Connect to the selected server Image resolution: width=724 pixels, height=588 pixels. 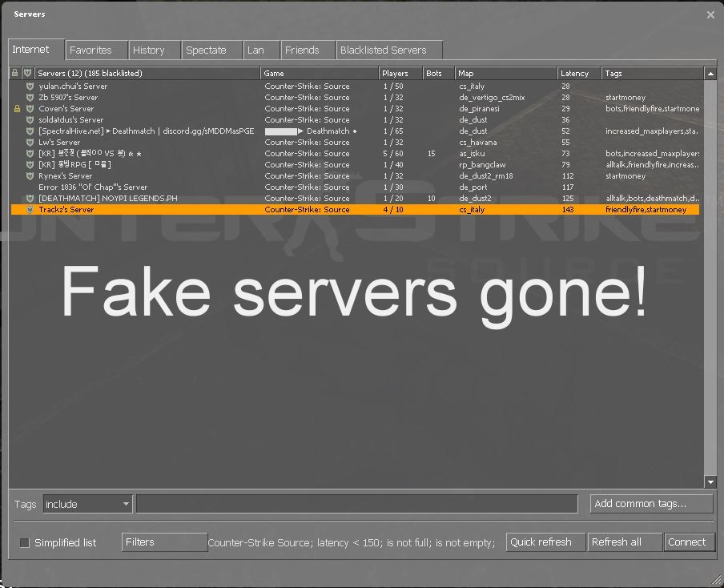tap(690, 542)
